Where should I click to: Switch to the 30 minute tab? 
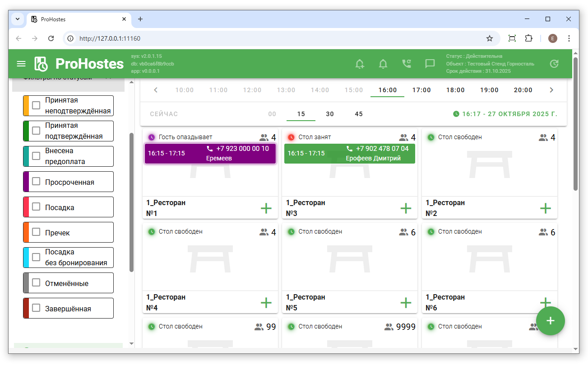330,114
